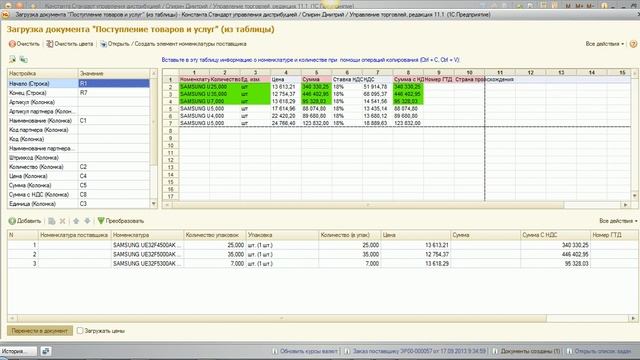Click the Номенклатура поставщика column header
Screen dimensions: 640x360
74,235
